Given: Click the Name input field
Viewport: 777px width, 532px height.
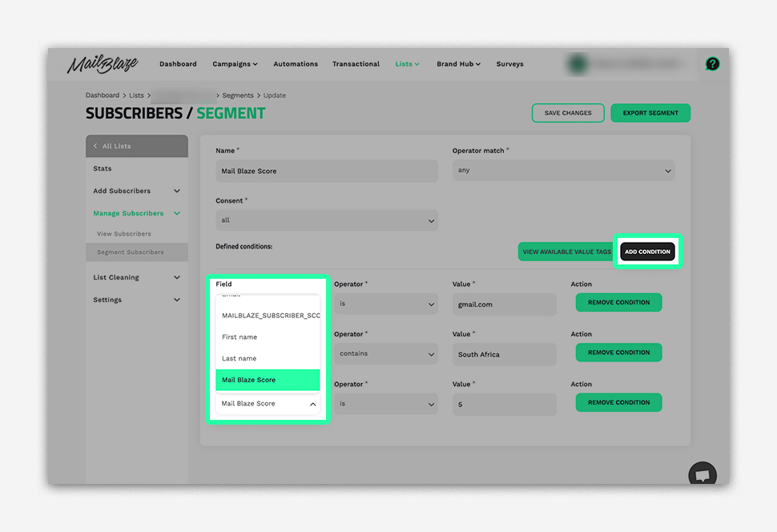Looking at the screenshot, I should (327, 171).
